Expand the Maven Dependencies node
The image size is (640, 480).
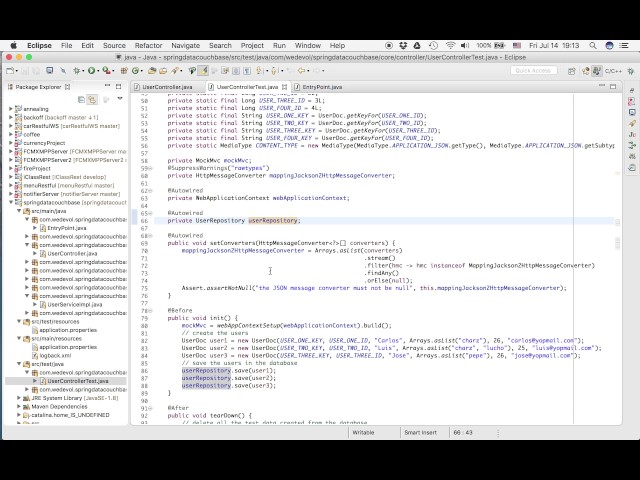tap(19, 407)
